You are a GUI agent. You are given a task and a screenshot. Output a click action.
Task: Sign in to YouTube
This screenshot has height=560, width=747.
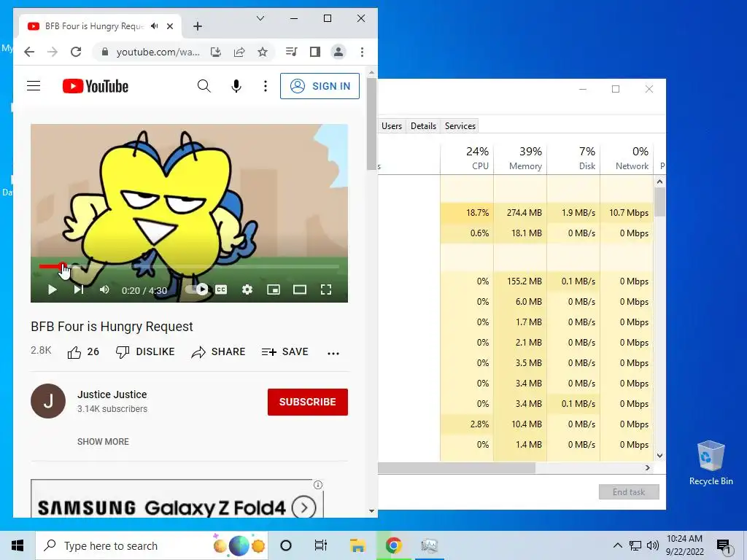coord(320,86)
